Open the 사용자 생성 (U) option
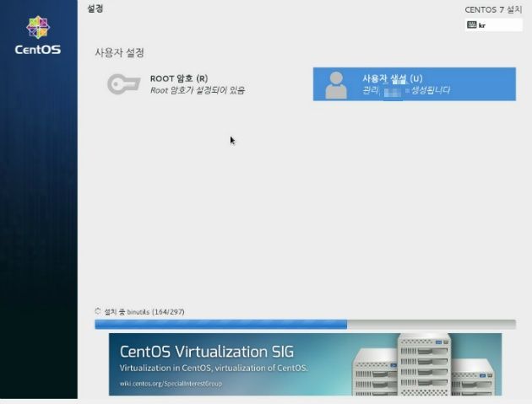This screenshot has height=404, width=532. coord(415,84)
